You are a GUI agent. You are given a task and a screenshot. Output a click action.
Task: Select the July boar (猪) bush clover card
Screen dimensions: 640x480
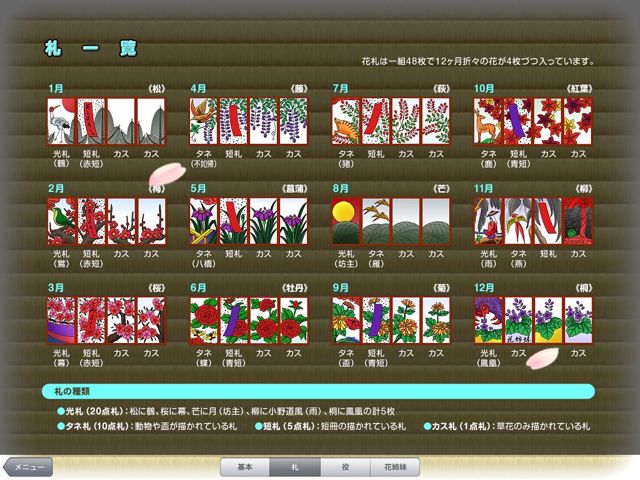[x=345, y=121]
